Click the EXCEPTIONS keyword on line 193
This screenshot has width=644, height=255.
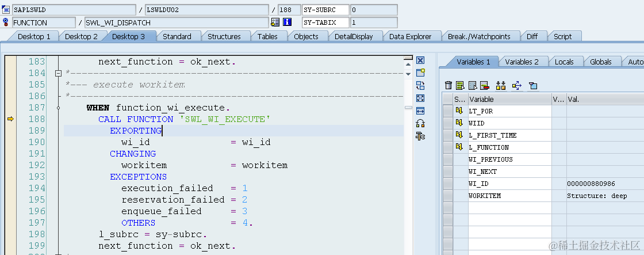pyautogui.click(x=138, y=177)
